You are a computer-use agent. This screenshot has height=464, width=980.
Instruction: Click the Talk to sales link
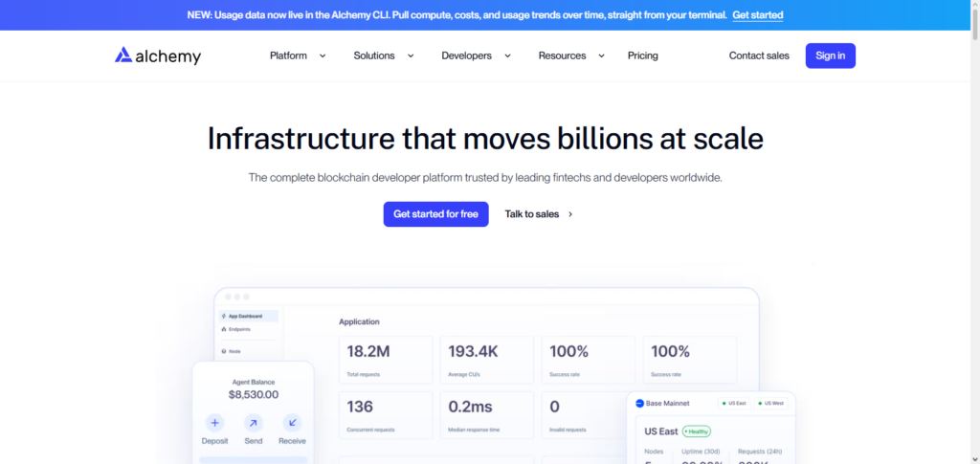[x=532, y=214]
